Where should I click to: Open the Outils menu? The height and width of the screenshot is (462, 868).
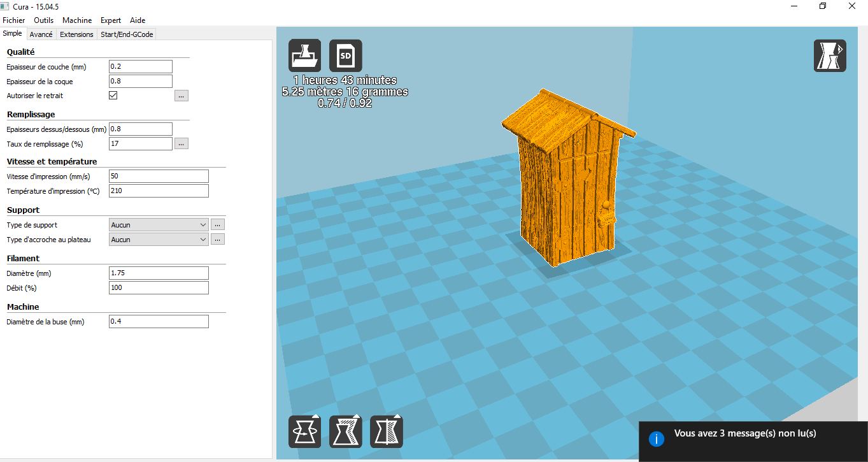coord(44,20)
